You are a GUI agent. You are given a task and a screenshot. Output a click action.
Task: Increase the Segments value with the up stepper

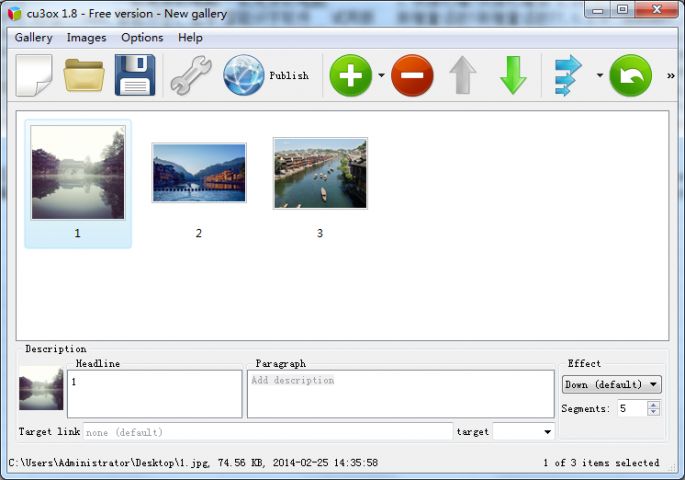click(x=653, y=404)
